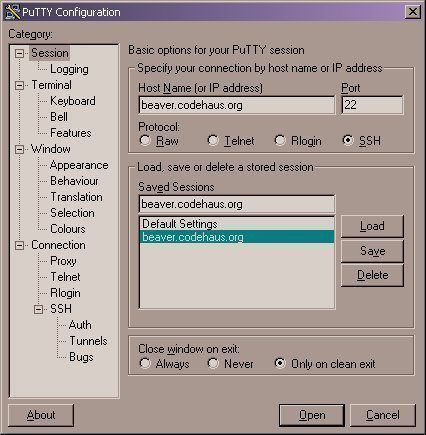Delete the selected saved session
The width and height of the screenshot is (426, 435).
click(x=372, y=275)
